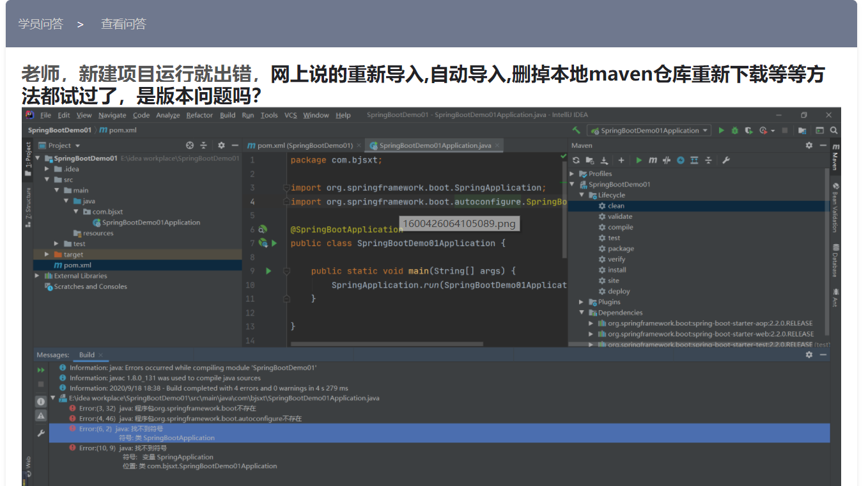Open Maven settings wrench icon

(726, 160)
